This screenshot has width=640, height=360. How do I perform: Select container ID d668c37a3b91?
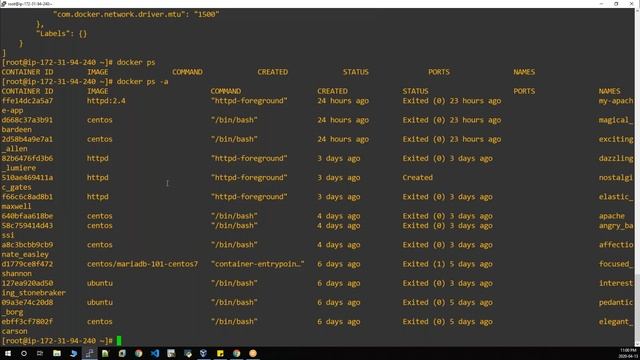27,120
